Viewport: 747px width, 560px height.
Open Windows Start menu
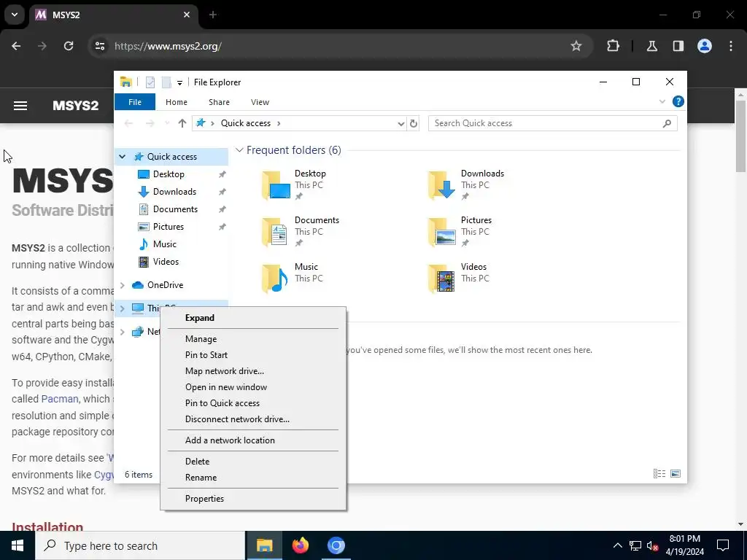18,545
